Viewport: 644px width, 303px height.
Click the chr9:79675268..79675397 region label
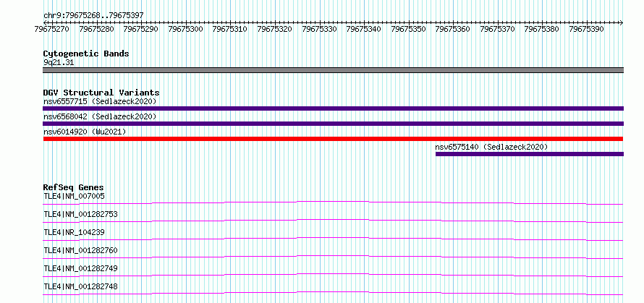(x=93, y=16)
